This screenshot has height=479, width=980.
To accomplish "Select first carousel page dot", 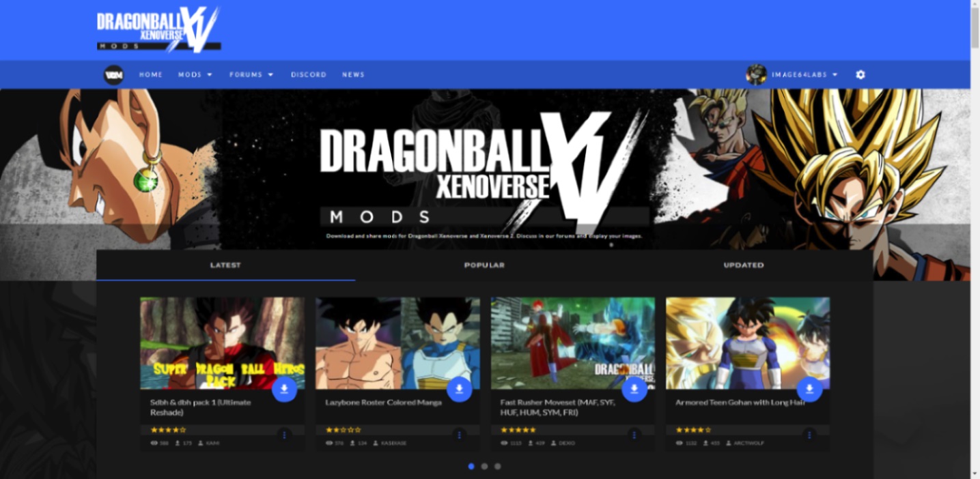I will point(471,467).
